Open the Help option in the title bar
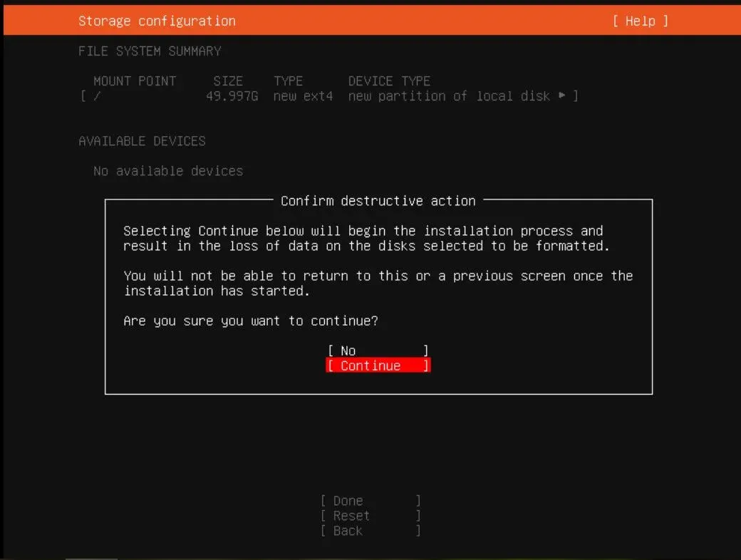The width and height of the screenshot is (741, 560). click(639, 21)
